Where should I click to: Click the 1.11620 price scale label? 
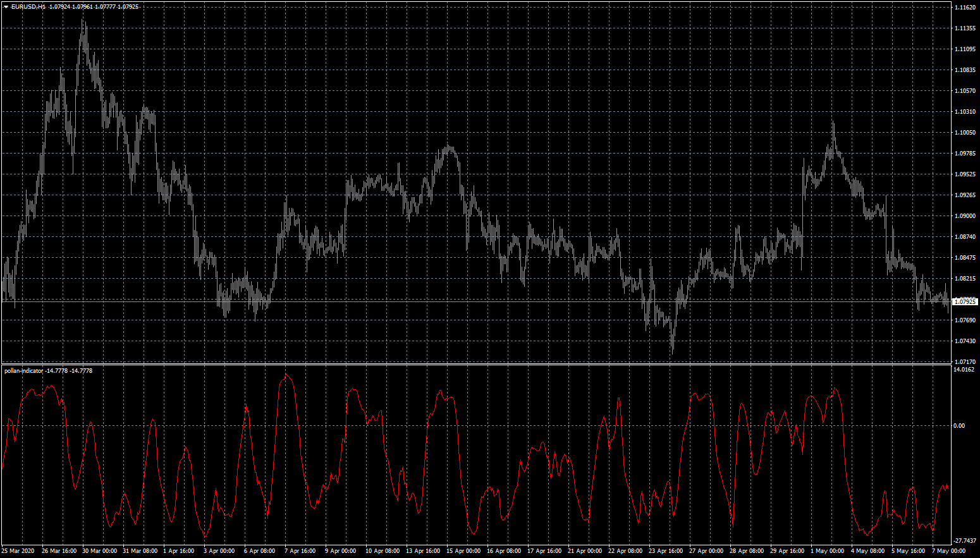coord(965,8)
